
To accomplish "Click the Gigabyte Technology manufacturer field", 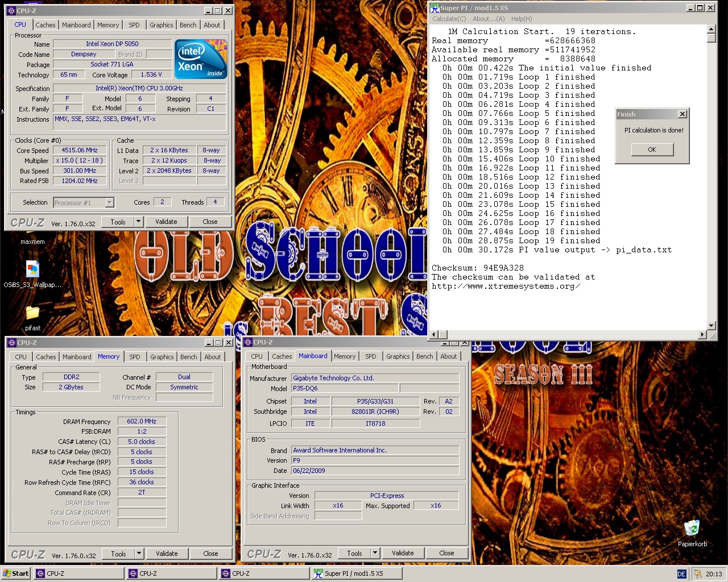I will [375, 378].
